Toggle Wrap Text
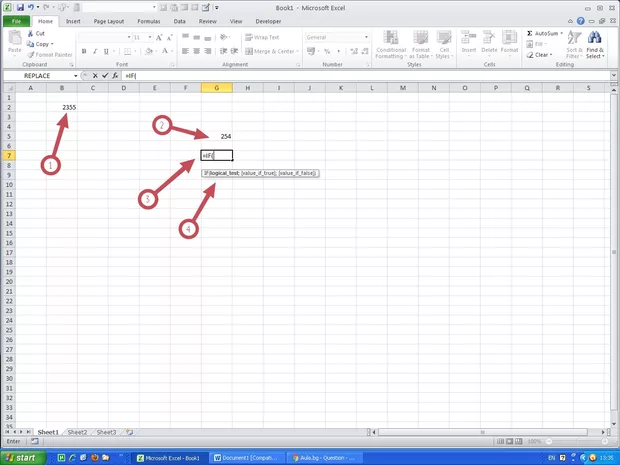This screenshot has height=465, width=620. (x=262, y=37)
